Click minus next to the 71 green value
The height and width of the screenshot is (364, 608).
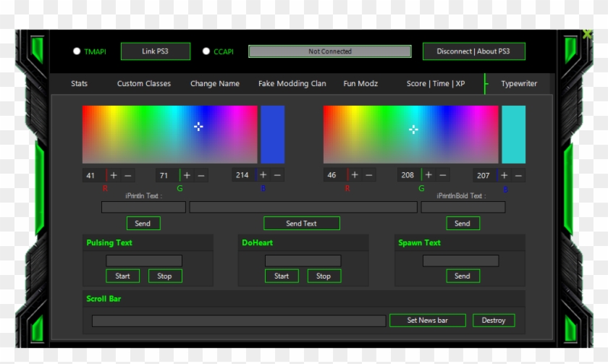pos(201,175)
